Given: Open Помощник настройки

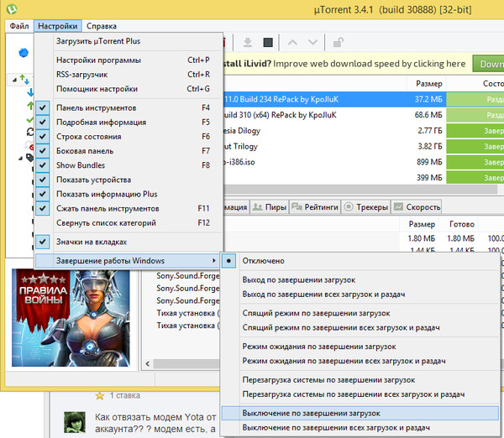Looking at the screenshot, I should click(x=129, y=89).
